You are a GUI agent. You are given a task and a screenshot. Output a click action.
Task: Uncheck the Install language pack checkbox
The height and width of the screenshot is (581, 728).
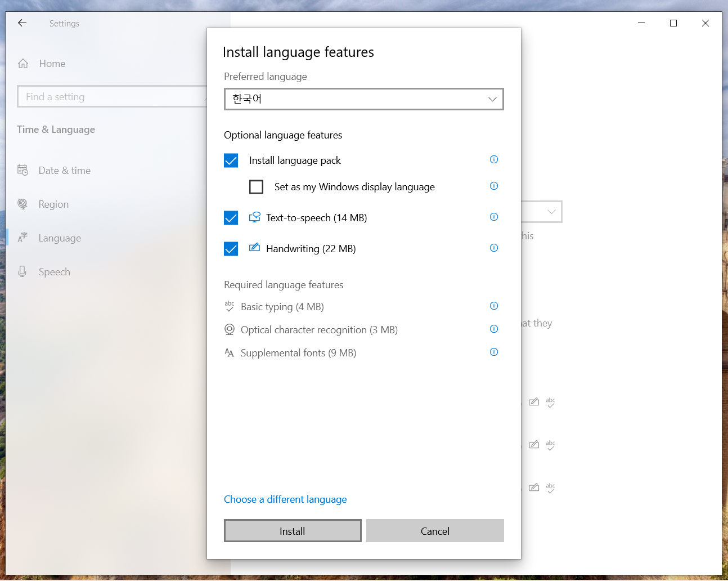[231, 160]
